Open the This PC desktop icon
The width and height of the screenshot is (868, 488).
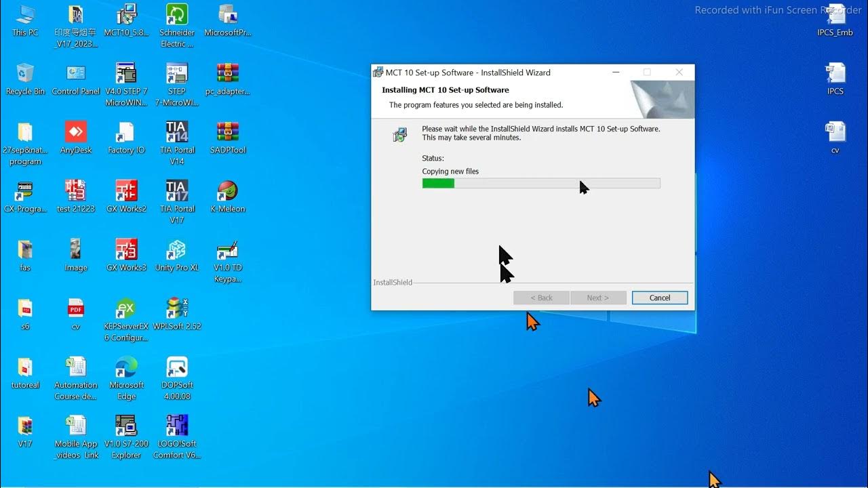25,20
